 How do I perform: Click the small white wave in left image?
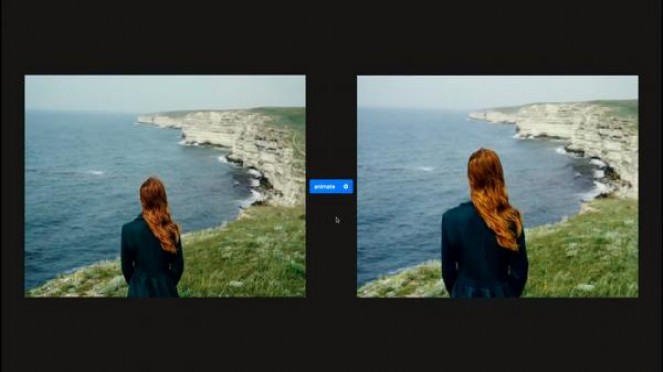click(96, 172)
